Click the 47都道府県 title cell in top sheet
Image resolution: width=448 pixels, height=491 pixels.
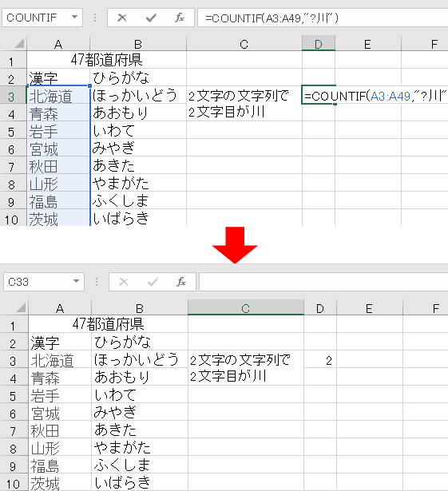tap(106, 60)
